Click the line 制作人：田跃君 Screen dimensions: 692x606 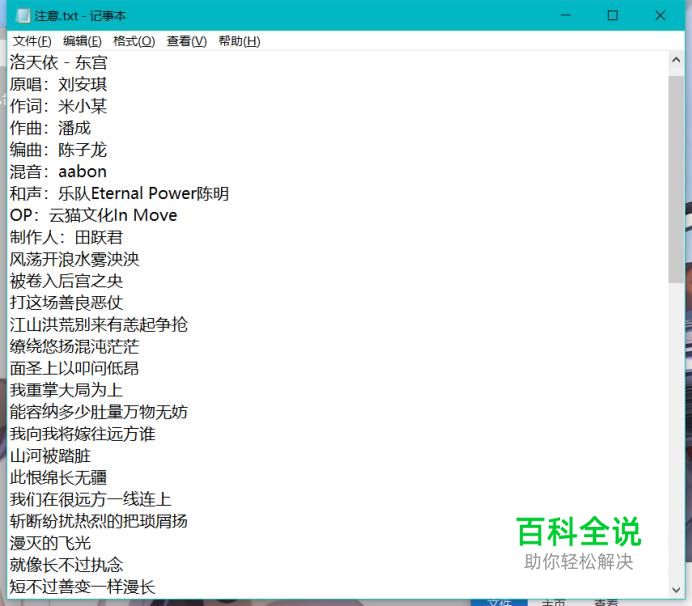point(66,237)
